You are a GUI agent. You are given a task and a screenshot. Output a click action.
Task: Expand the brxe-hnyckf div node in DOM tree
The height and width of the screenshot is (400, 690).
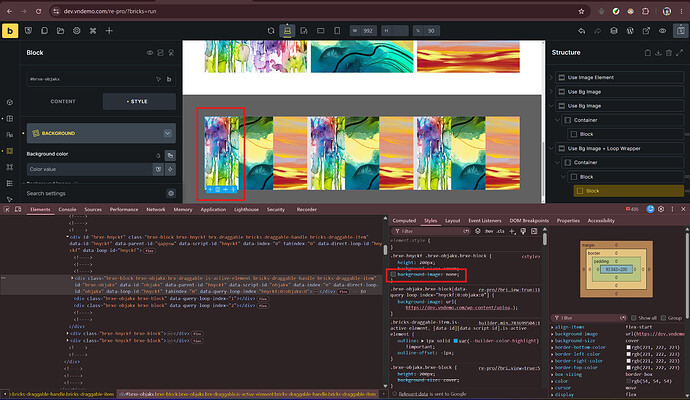coord(67,237)
